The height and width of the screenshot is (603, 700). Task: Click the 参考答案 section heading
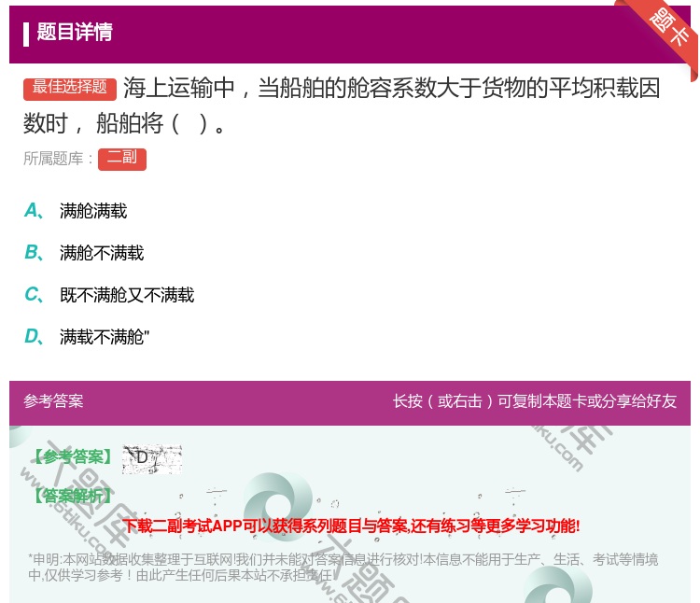pyautogui.click(x=53, y=400)
